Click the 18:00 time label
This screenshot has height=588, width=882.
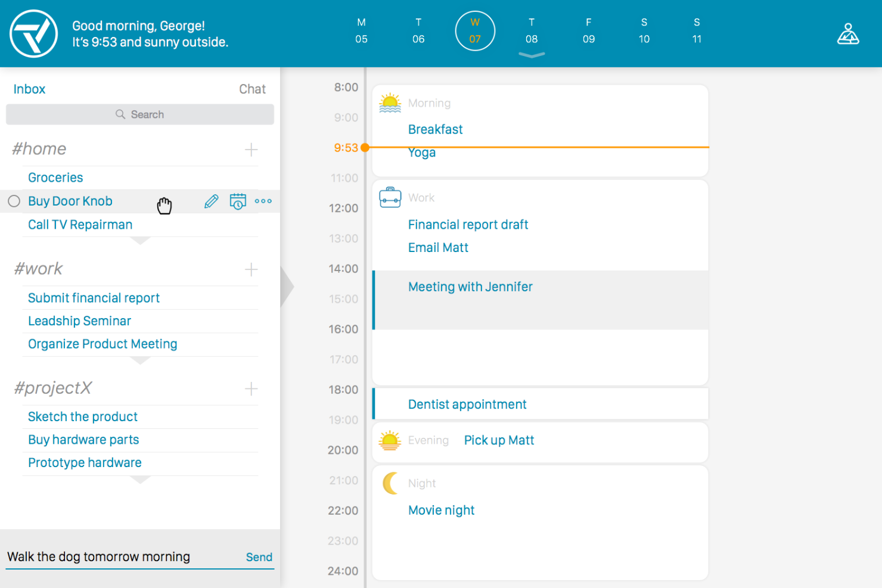coord(343,390)
